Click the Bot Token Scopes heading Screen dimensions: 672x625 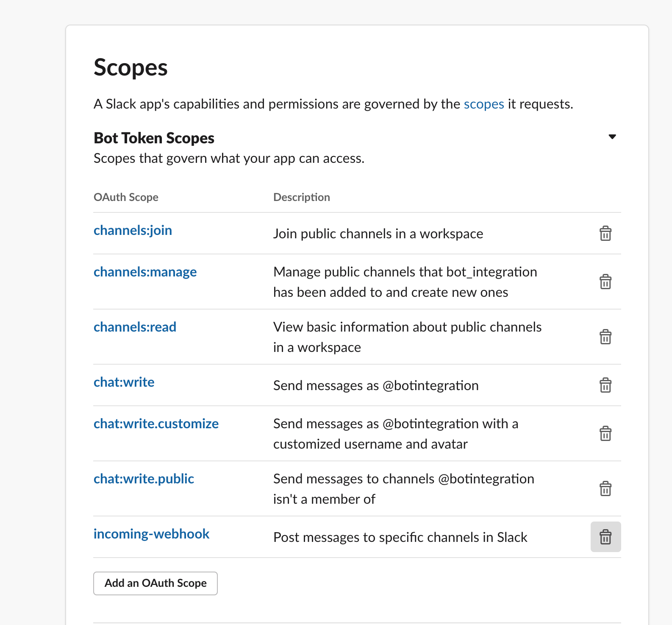click(x=154, y=138)
